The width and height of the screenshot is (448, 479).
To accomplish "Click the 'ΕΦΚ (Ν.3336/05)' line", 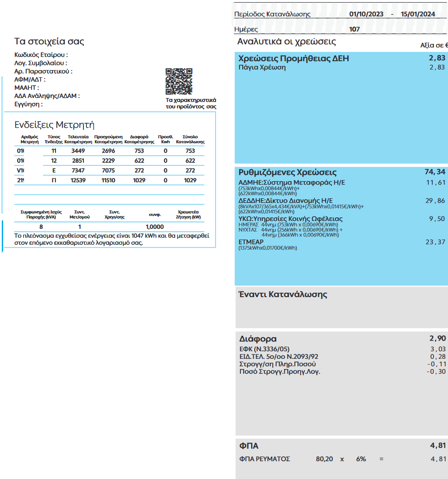I will click(264, 349).
